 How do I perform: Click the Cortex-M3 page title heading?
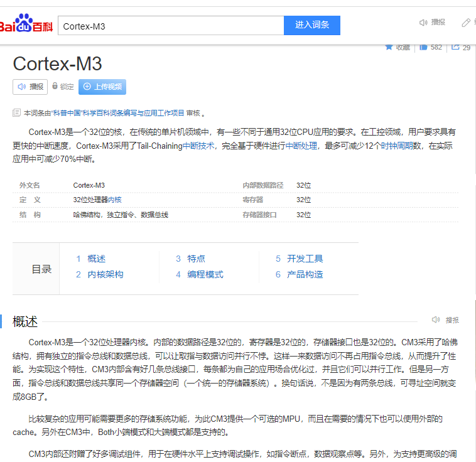pyautogui.click(x=57, y=64)
